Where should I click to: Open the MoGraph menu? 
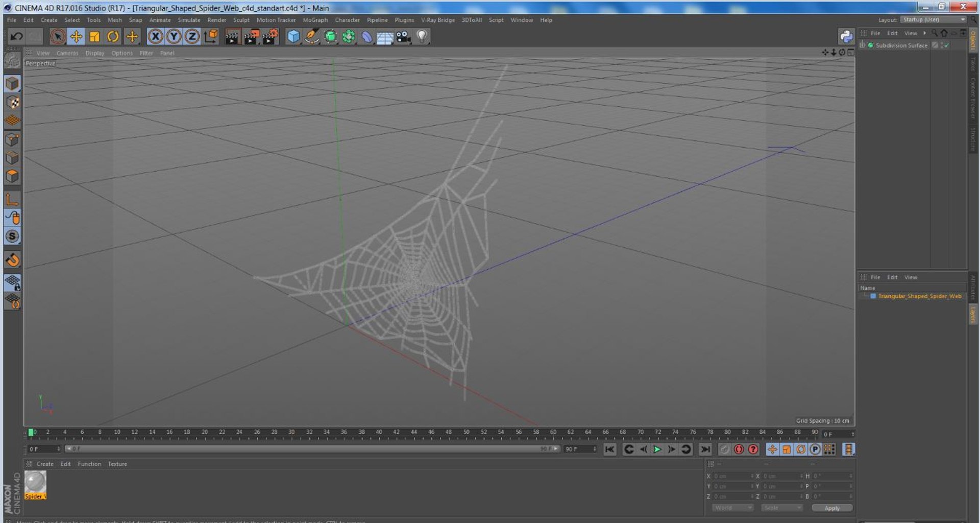(315, 20)
